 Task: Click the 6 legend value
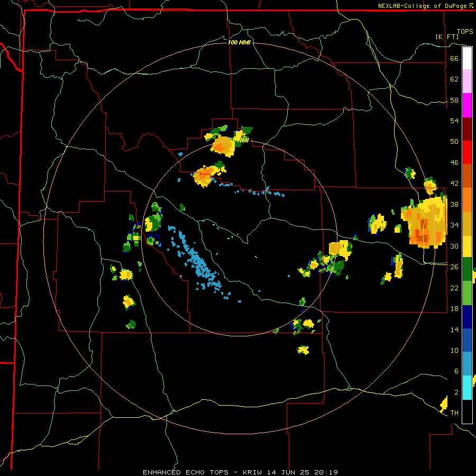(456, 371)
